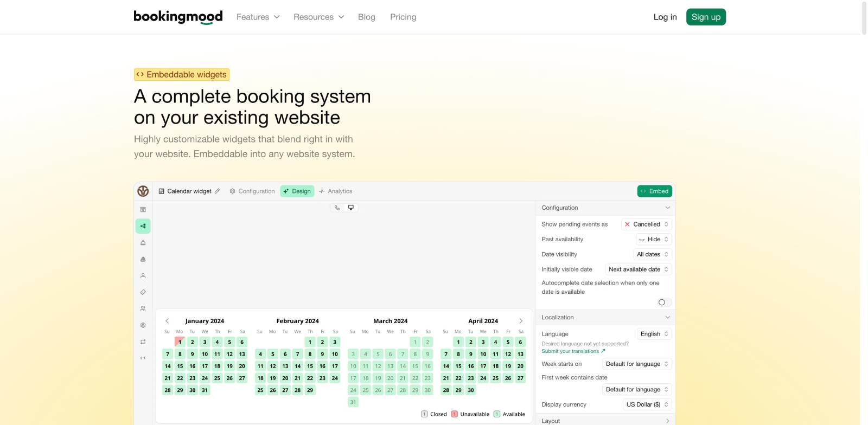
Task: Click the Log in link
Action: coord(665,17)
